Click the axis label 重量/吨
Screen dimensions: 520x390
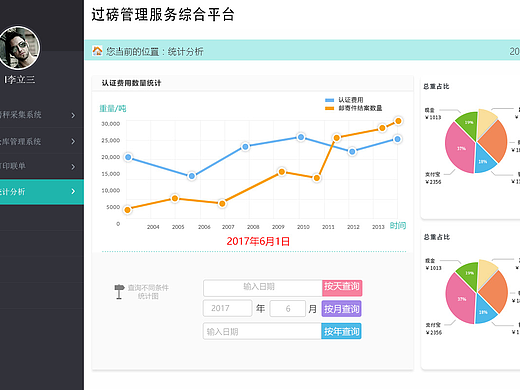point(113,108)
